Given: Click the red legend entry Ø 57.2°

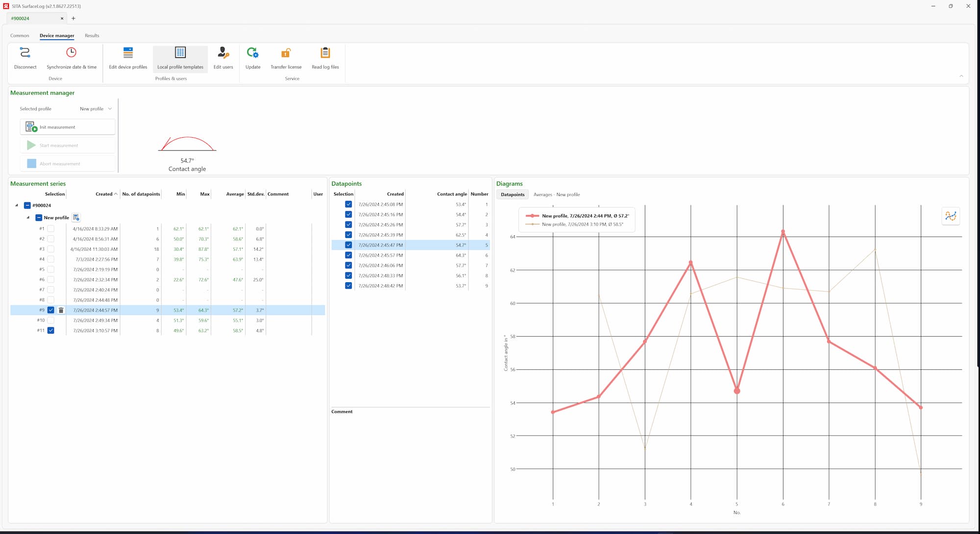Looking at the screenshot, I should (x=577, y=216).
